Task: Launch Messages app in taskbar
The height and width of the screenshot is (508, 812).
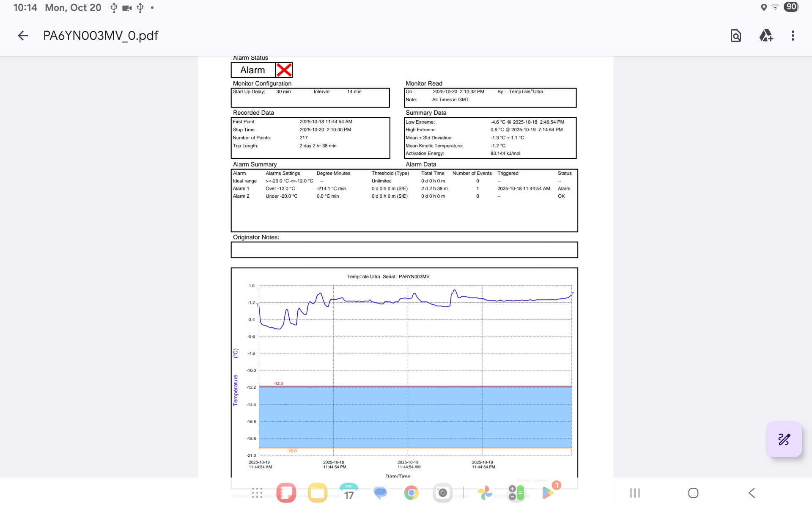Action: 380,493
